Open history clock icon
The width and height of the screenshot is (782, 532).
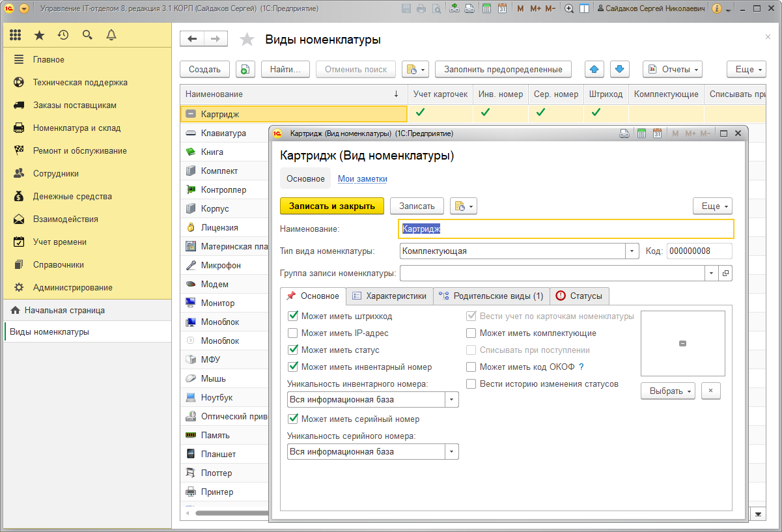click(63, 35)
